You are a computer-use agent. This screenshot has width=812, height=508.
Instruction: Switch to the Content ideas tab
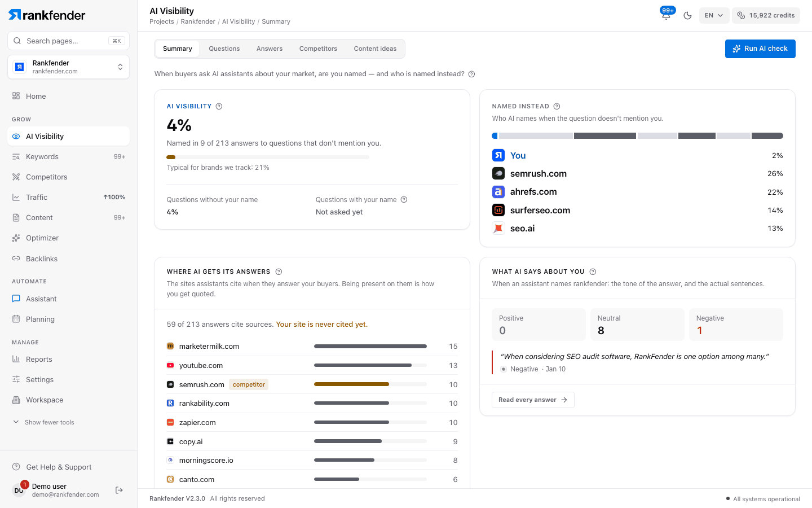[x=375, y=49]
